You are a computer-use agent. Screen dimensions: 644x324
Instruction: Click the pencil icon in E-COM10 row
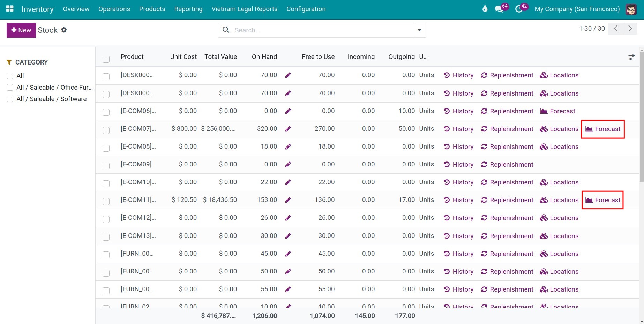pos(288,182)
